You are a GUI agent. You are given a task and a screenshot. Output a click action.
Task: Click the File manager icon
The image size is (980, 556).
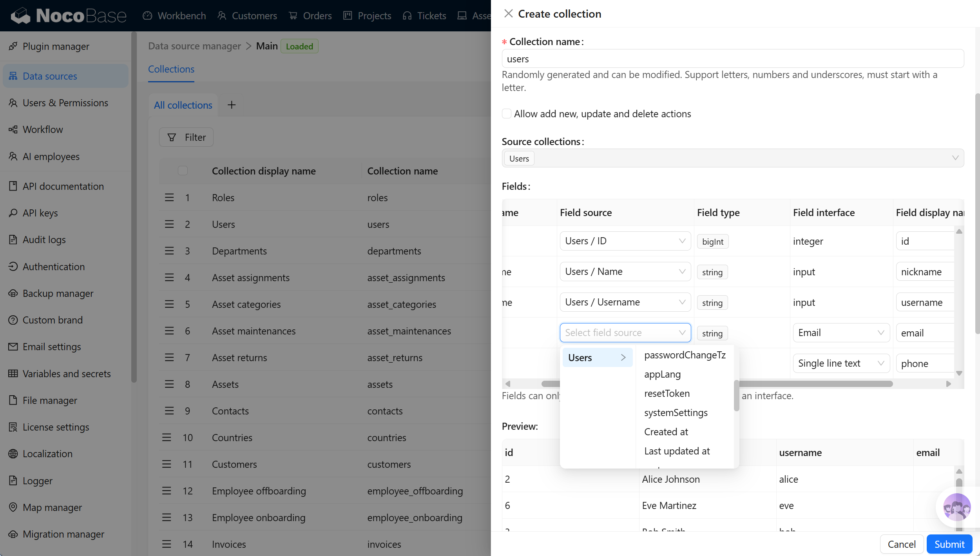(x=13, y=400)
